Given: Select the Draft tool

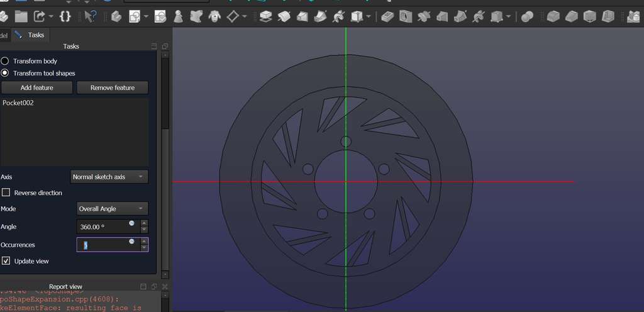Looking at the screenshot, I should [x=590, y=16].
